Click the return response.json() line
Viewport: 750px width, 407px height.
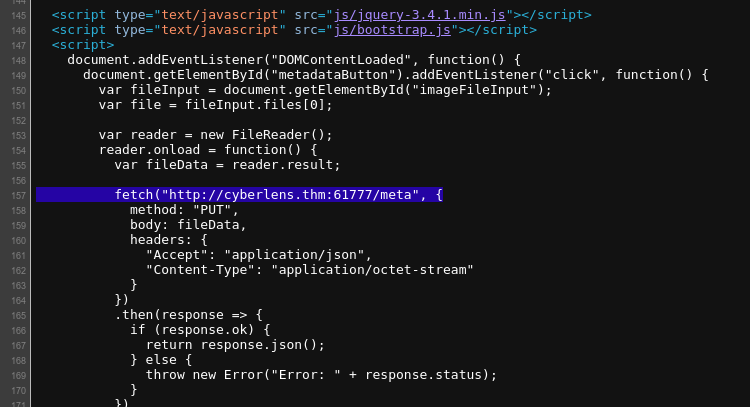(235, 344)
